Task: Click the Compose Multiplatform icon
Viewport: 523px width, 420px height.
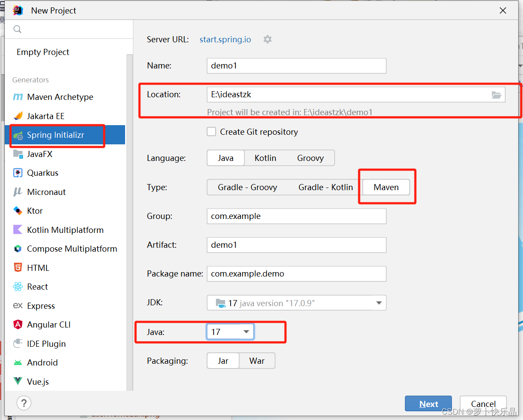Action: point(18,249)
